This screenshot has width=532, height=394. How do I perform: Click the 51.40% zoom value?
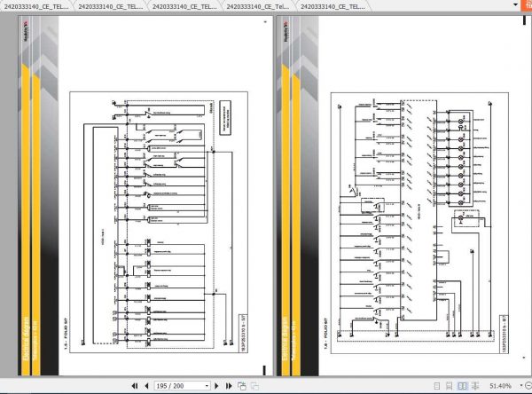pos(500,386)
